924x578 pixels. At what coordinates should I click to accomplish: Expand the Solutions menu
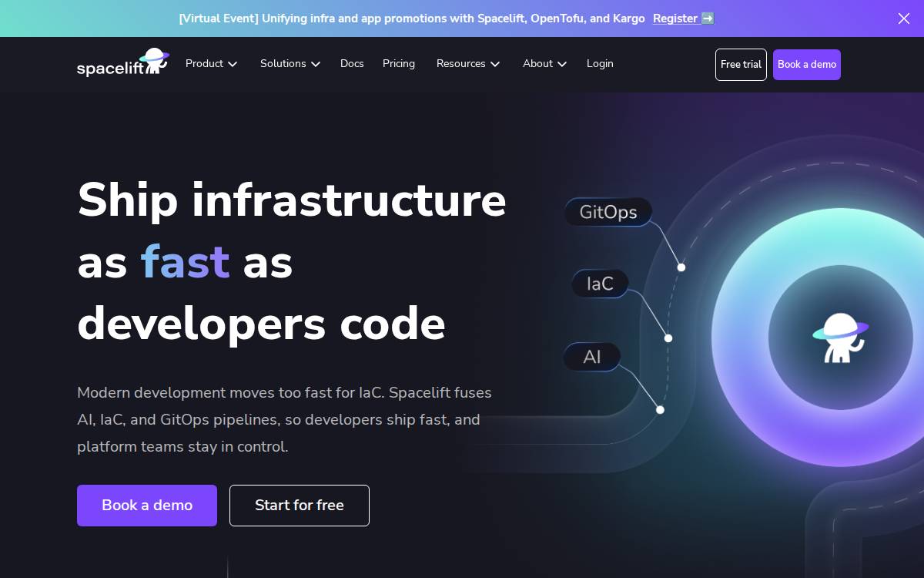[x=290, y=64]
